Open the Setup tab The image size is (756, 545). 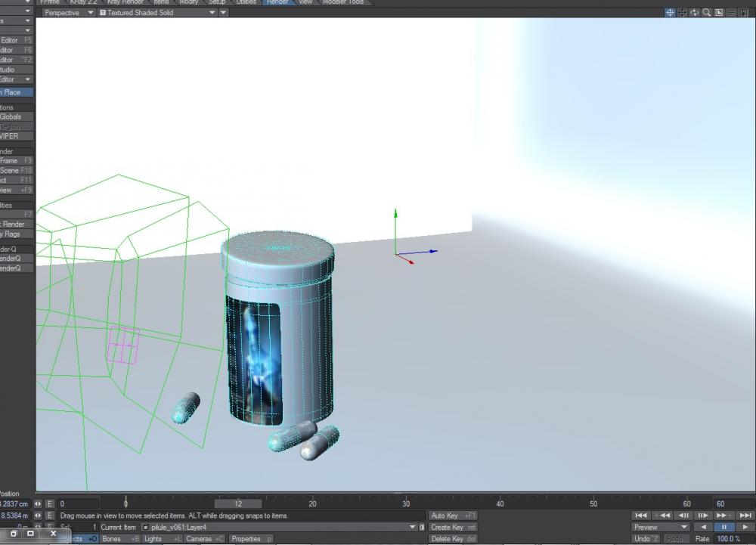(217, 2)
